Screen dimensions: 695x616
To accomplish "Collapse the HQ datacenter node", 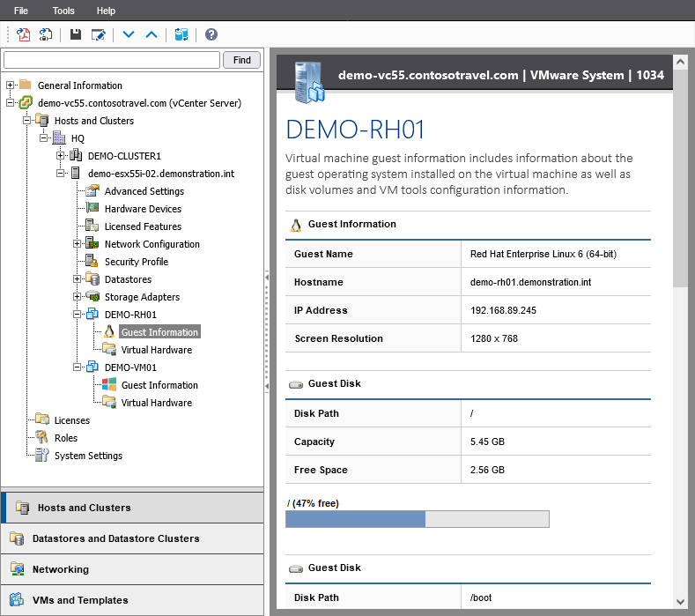I will click(x=43, y=138).
